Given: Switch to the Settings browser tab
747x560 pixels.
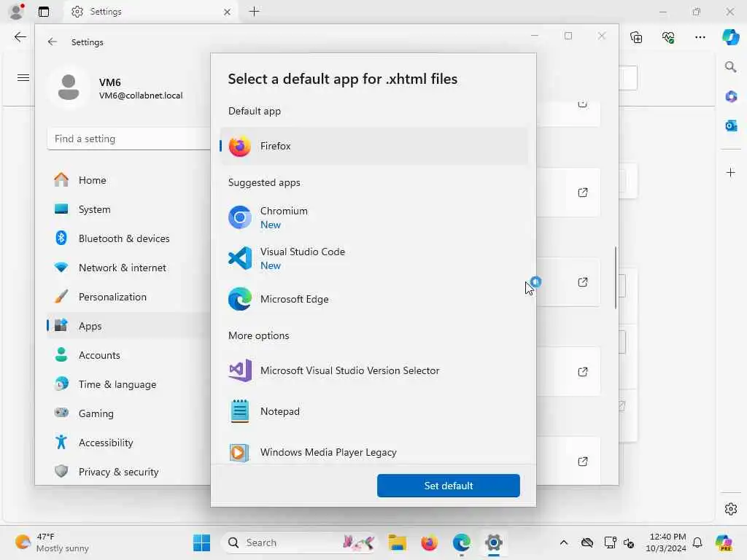Looking at the screenshot, I should (x=150, y=12).
